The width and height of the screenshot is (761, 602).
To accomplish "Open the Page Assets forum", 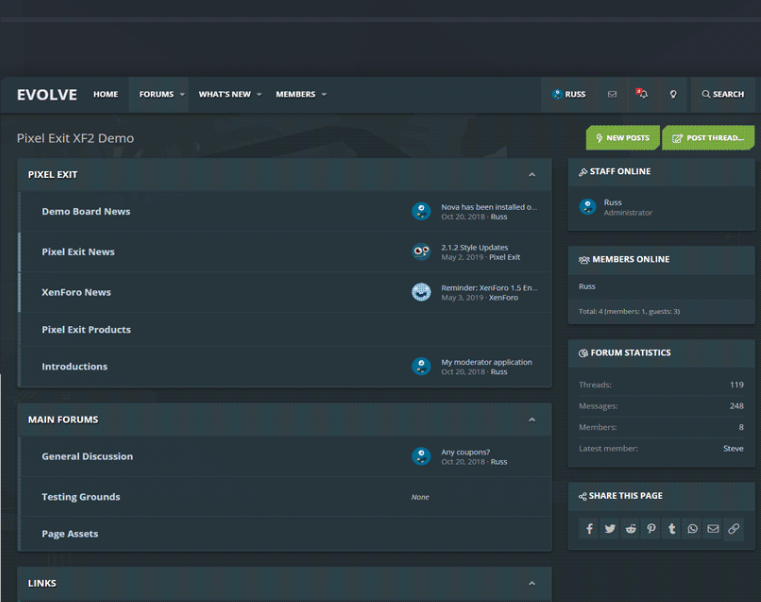I will [x=70, y=534].
